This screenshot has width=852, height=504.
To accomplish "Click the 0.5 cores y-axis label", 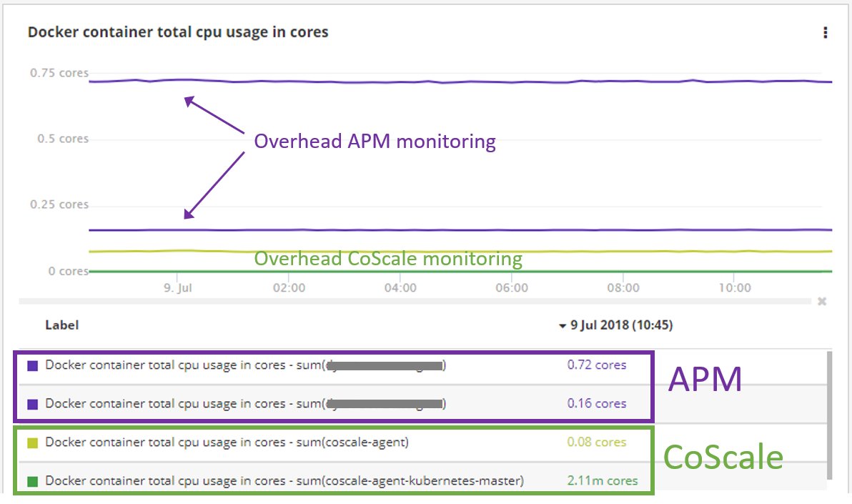I will 63,139.
